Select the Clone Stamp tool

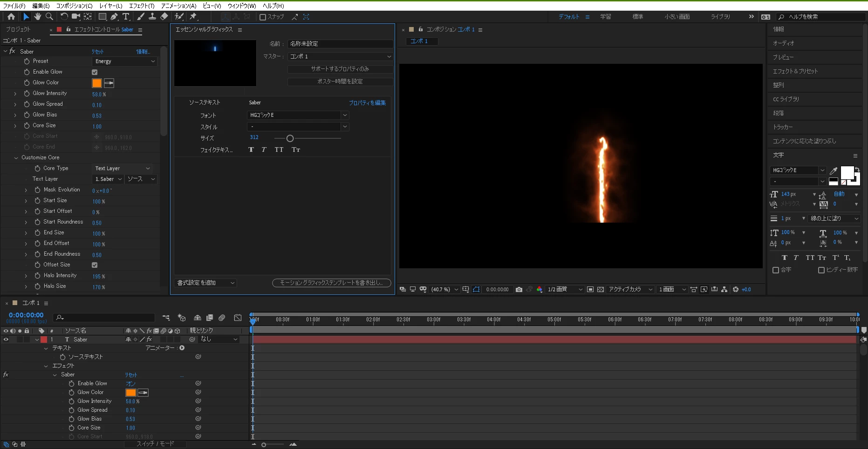(x=152, y=17)
